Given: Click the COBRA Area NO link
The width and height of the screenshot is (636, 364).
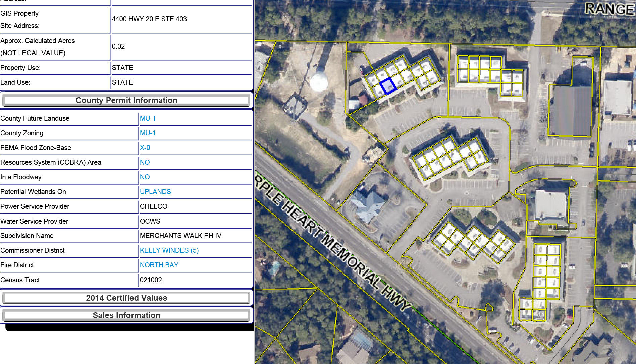Looking at the screenshot, I should click(145, 162).
